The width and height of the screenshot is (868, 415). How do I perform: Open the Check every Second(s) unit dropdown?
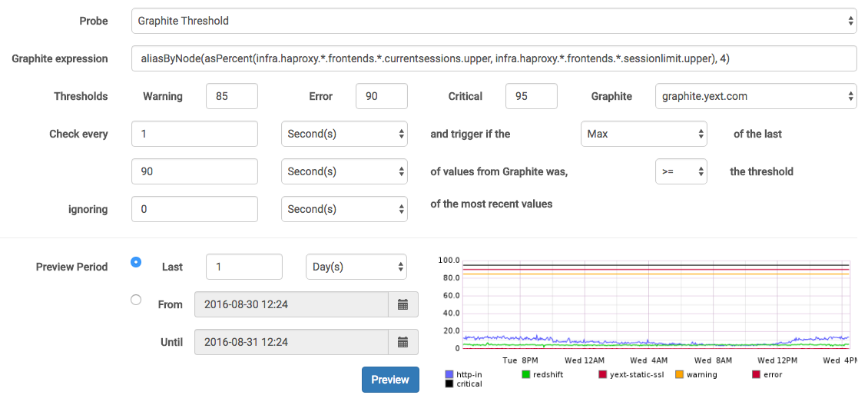[344, 134]
